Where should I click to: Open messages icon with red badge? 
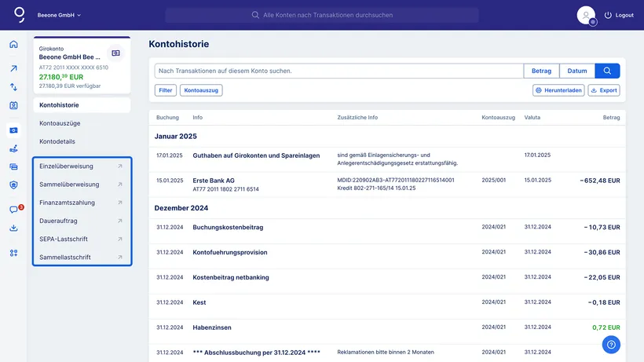pyautogui.click(x=13, y=210)
